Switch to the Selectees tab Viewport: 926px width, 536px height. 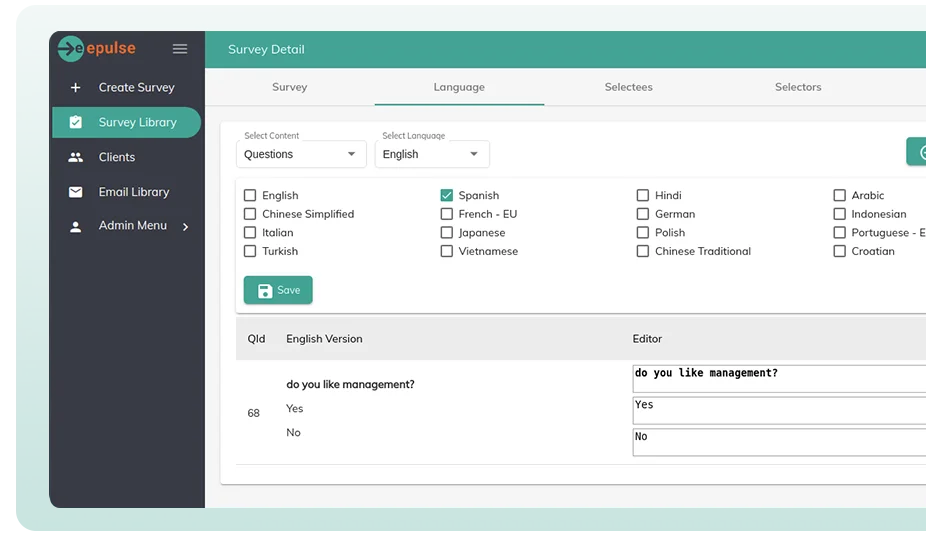click(628, 87)
